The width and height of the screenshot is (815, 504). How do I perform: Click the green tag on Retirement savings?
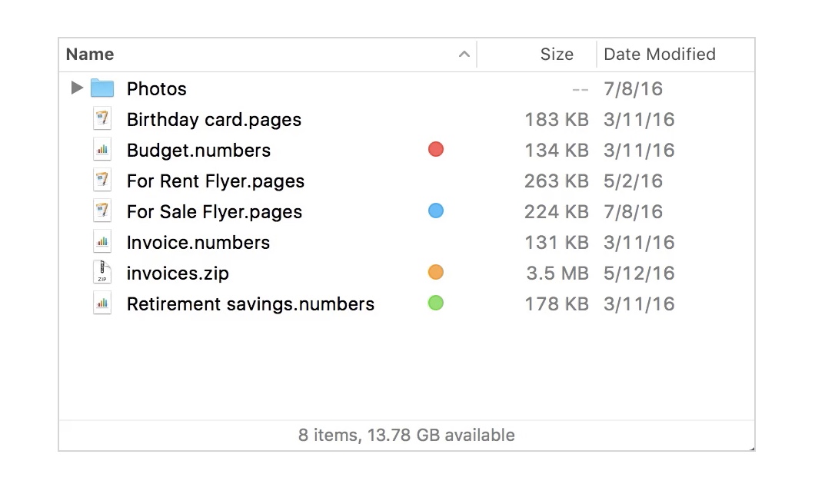436,303
